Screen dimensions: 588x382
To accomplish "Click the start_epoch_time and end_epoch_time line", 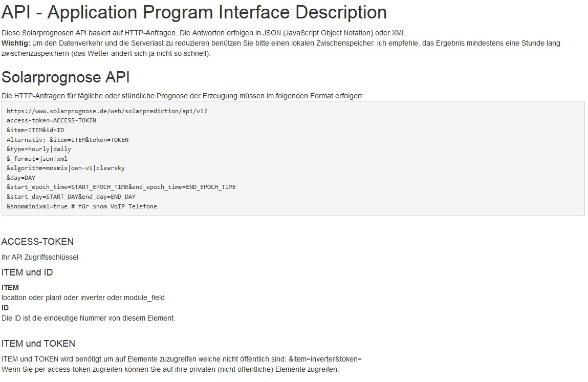I will (121, 187).
